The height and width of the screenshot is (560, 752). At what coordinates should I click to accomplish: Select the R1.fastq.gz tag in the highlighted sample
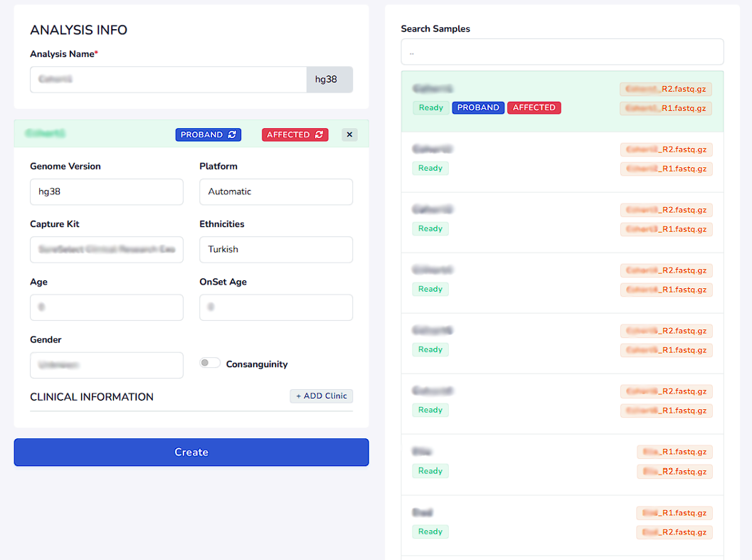(x=666, y=109)
